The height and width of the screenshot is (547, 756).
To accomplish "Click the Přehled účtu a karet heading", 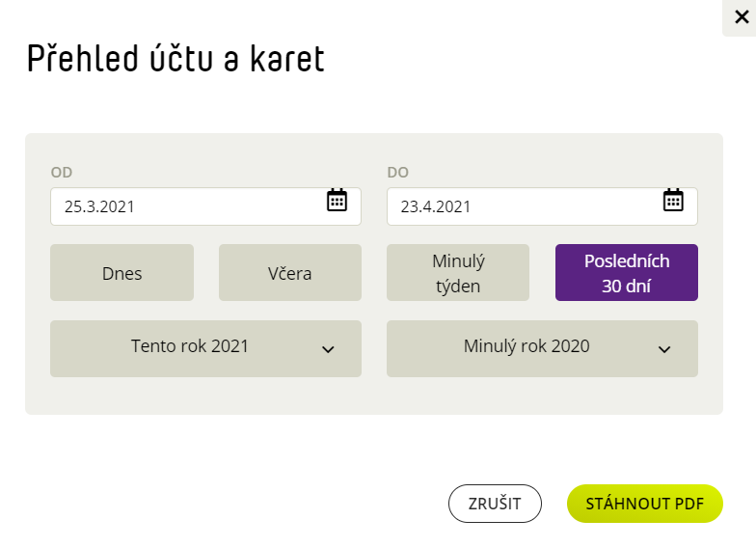I will click(x=175, y=58).
